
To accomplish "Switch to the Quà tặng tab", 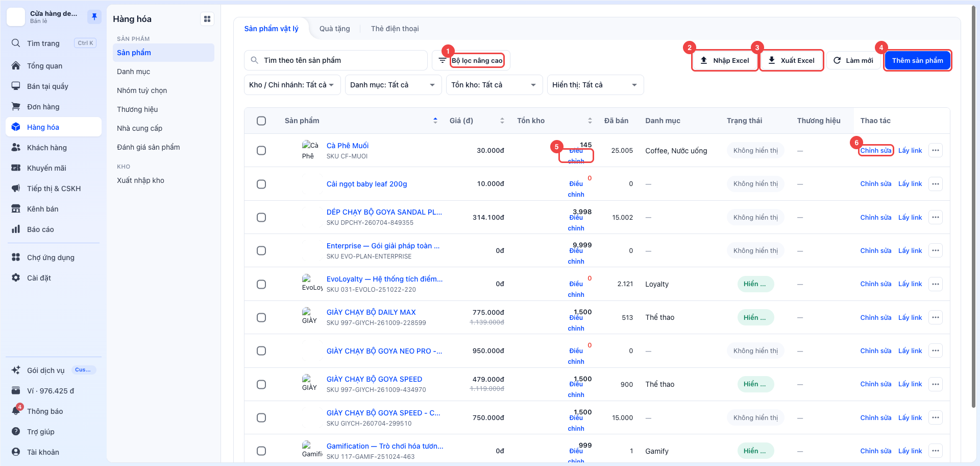I will pyautogui.click(x=335, y=29).
